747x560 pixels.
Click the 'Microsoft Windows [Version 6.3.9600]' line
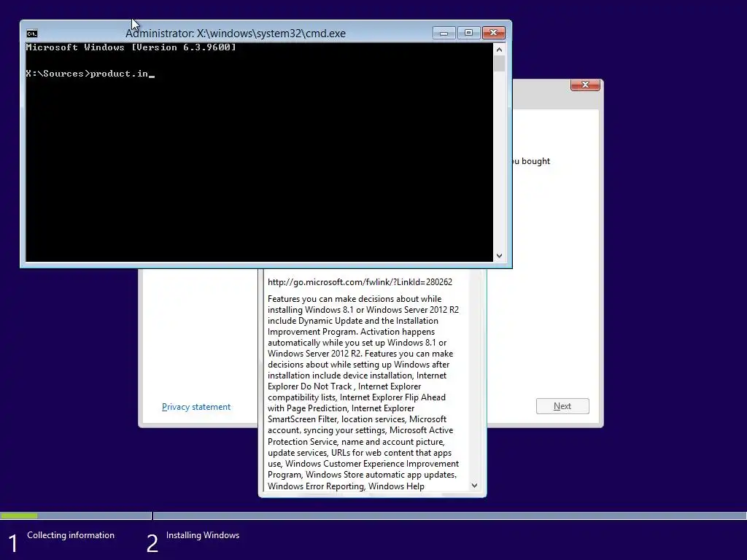pos(131,47)
